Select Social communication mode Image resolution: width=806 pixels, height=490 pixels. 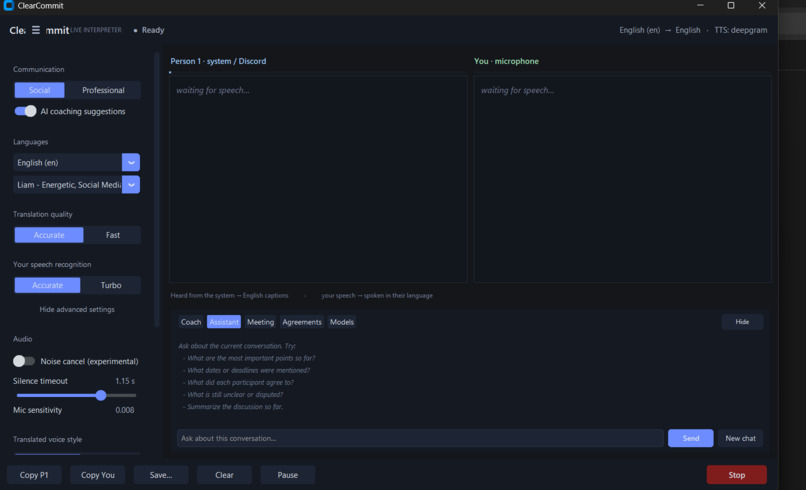pyautogui.click(x=40, y=90)
